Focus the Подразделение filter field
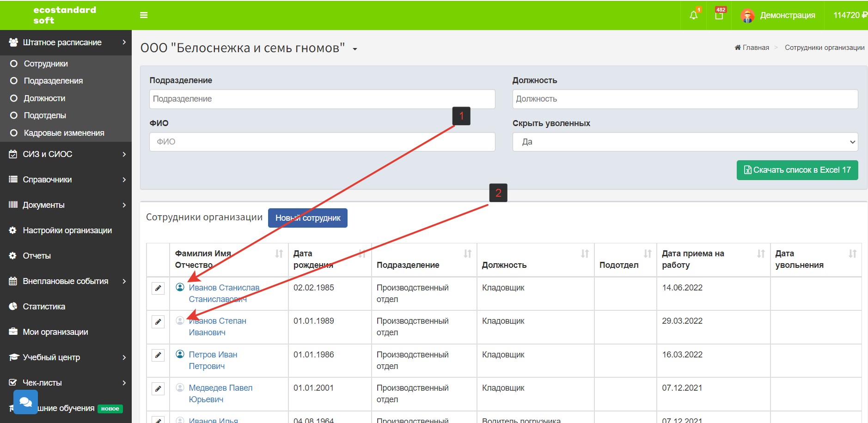868x423 pixels. coord(322,99)
